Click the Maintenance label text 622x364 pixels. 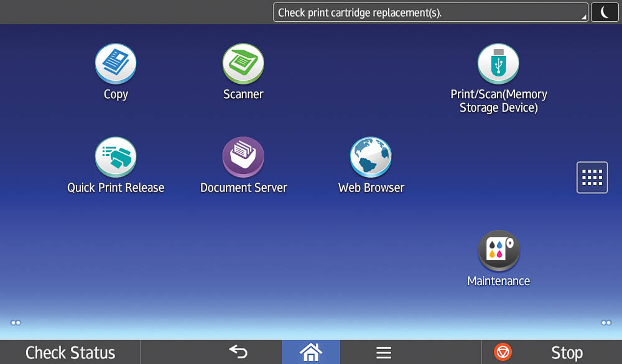499,281
